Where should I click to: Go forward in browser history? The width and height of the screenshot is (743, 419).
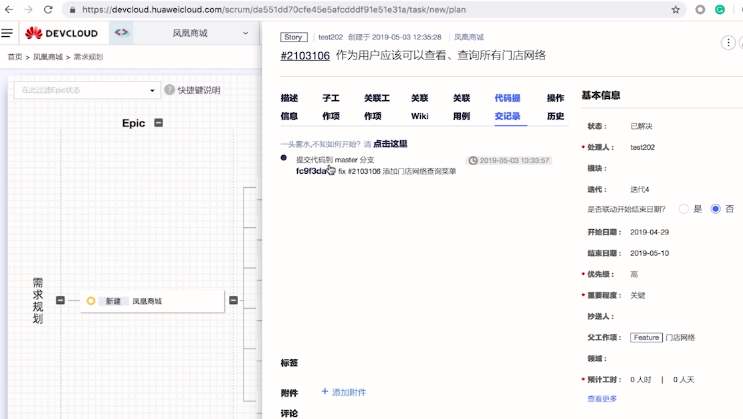(28, 9)
